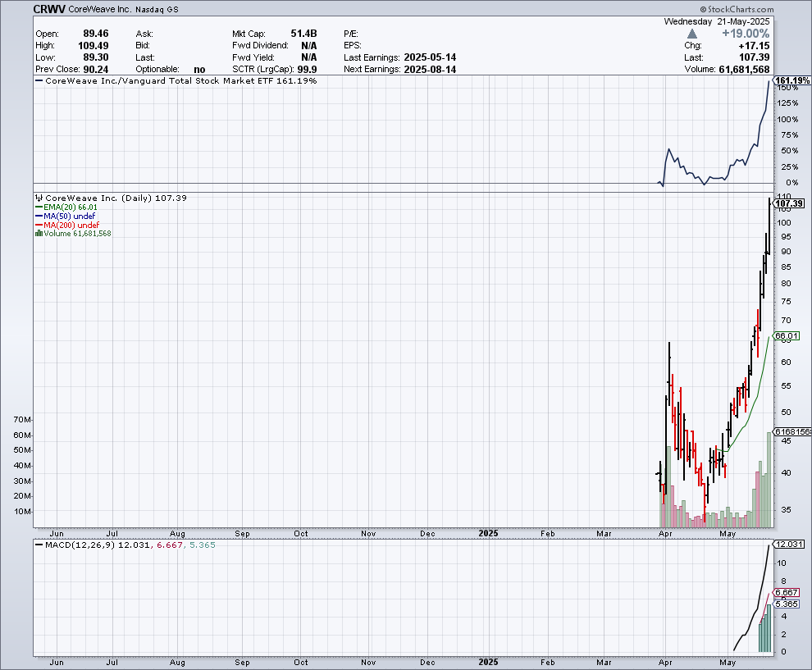Viewport: 812px width, 670px height.
Task: Click the MA(50) undef legend entry
Action: point(66,216)
